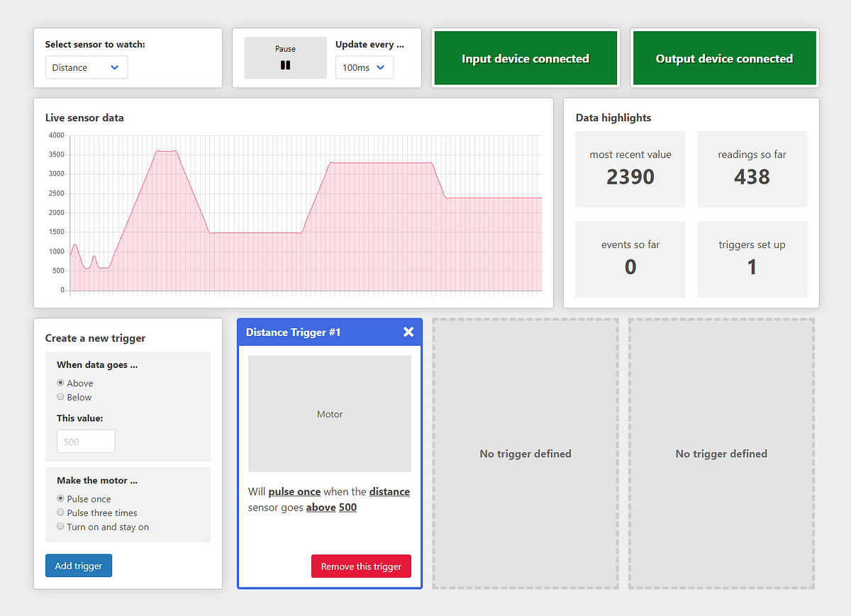This screenshot has width=851, height=616.
Task: Click the underlined pulse once link
Action: pyautogui.click(x=295, y=491)
